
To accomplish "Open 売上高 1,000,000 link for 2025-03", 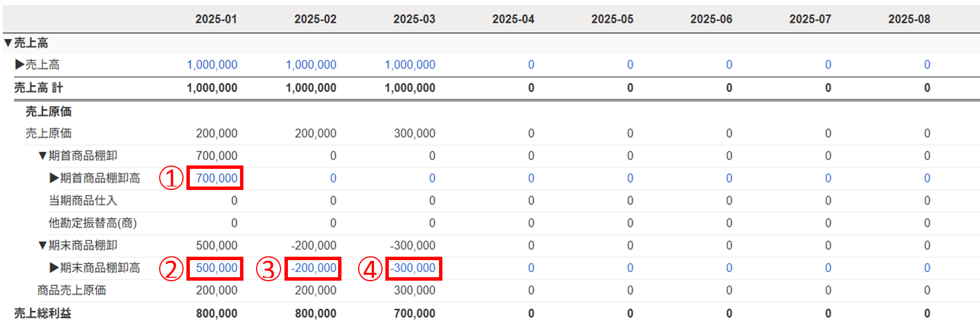I will 410,64.
